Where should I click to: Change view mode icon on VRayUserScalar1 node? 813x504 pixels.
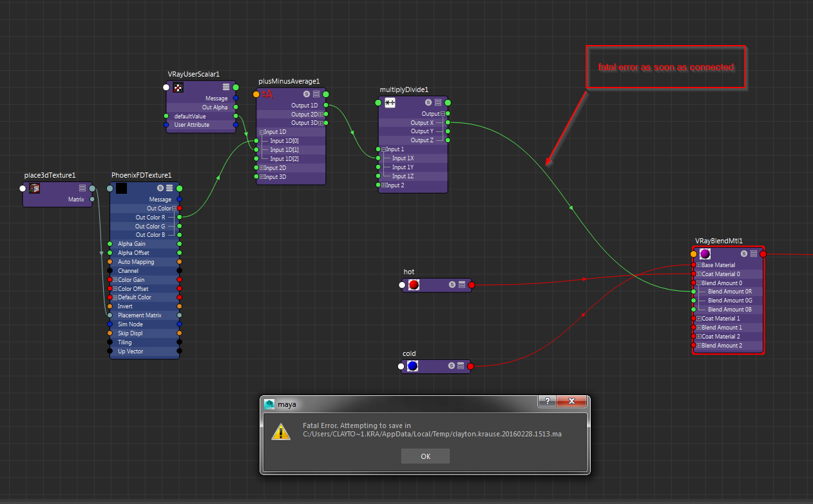pyautogui.click(x=226, y=87)
